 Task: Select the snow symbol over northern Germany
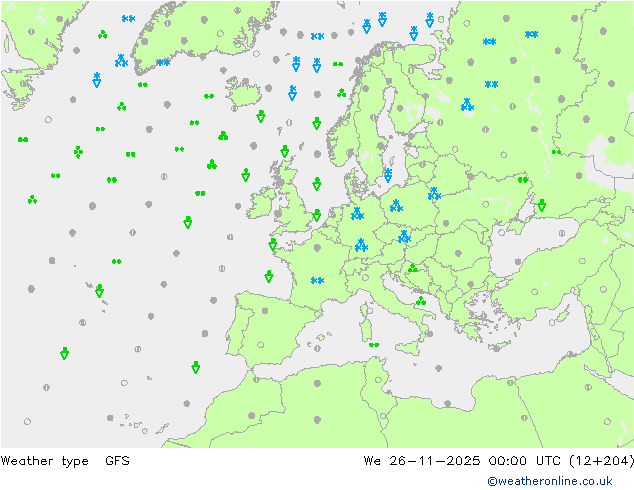tap(357, 213)
